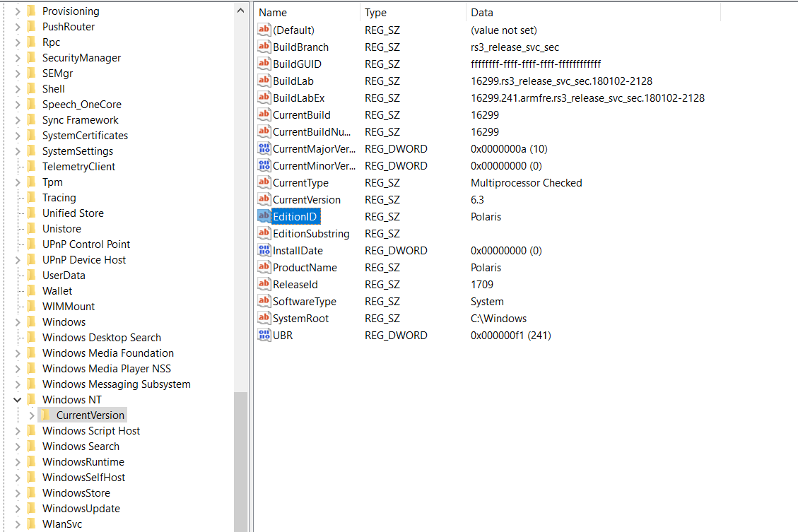Click the string icon next to EditionID
This screenshot has height=532, width=798.
263,216
